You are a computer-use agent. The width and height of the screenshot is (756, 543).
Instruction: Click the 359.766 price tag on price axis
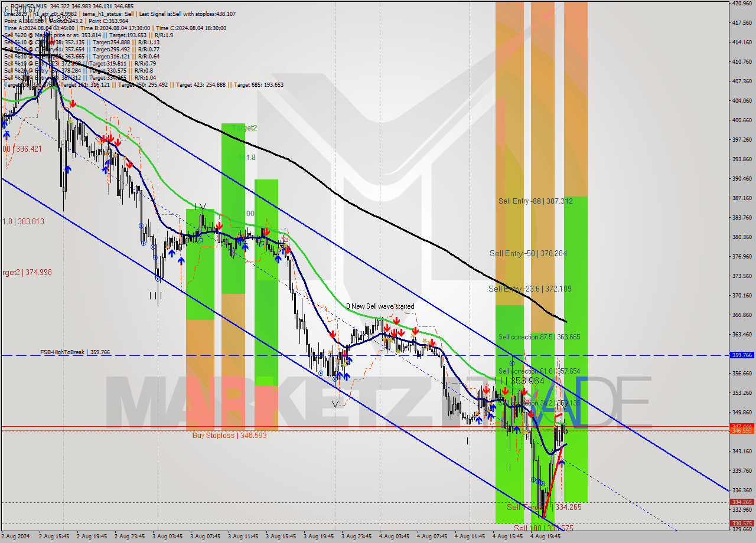(x=742, y=355)
